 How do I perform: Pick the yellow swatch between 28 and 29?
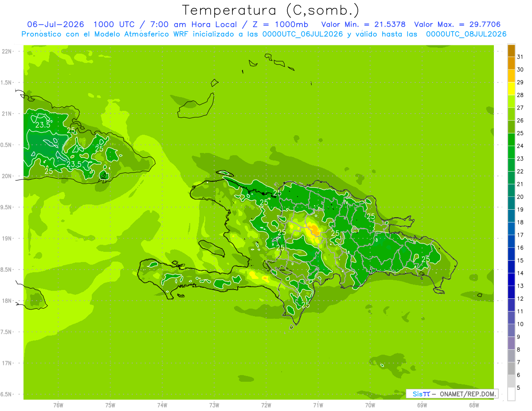tap(511, 89)
